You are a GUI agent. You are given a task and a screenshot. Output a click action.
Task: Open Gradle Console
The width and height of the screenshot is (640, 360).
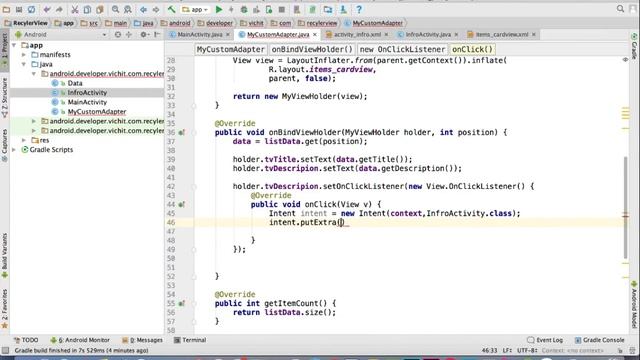[600, 340]
